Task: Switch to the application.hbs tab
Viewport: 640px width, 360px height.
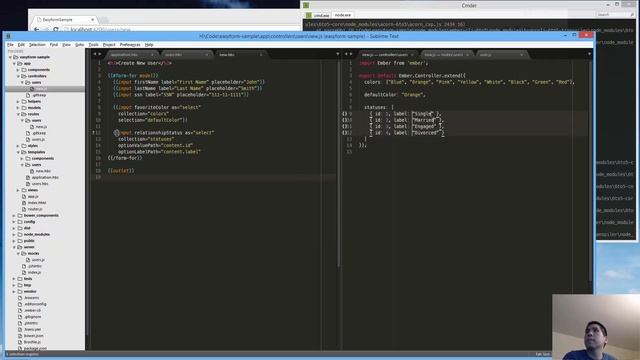Action: coord(131,55)
